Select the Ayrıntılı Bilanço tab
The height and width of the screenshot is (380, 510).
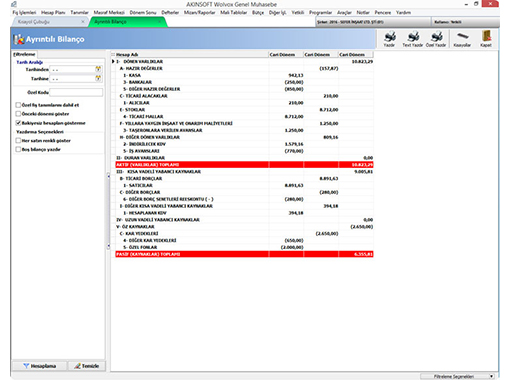(127, 22)
